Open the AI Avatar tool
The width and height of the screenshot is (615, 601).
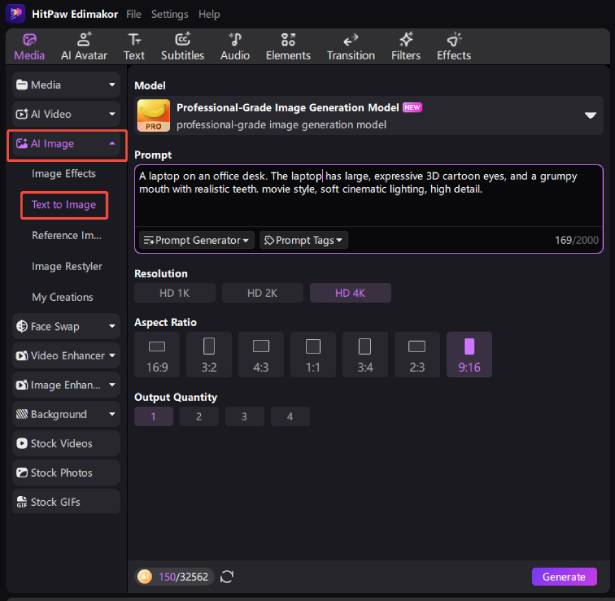(x=84, y=47)
